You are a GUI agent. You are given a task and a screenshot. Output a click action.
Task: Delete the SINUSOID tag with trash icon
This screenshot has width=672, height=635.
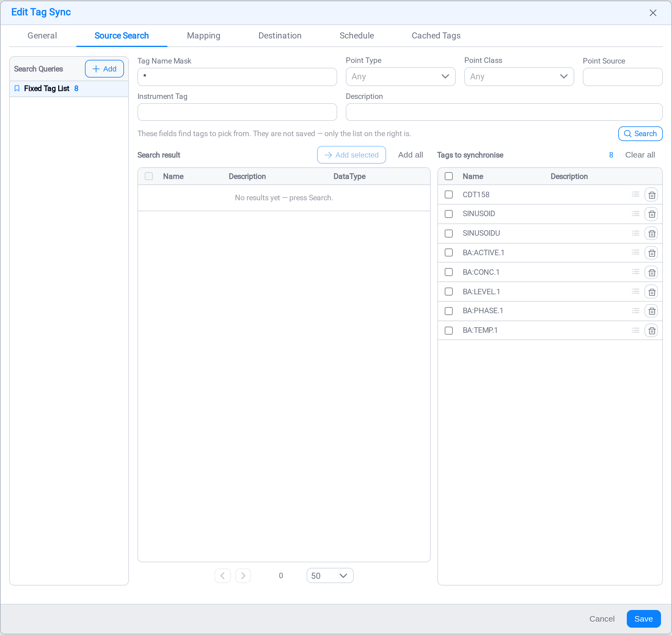coord(651,214)
